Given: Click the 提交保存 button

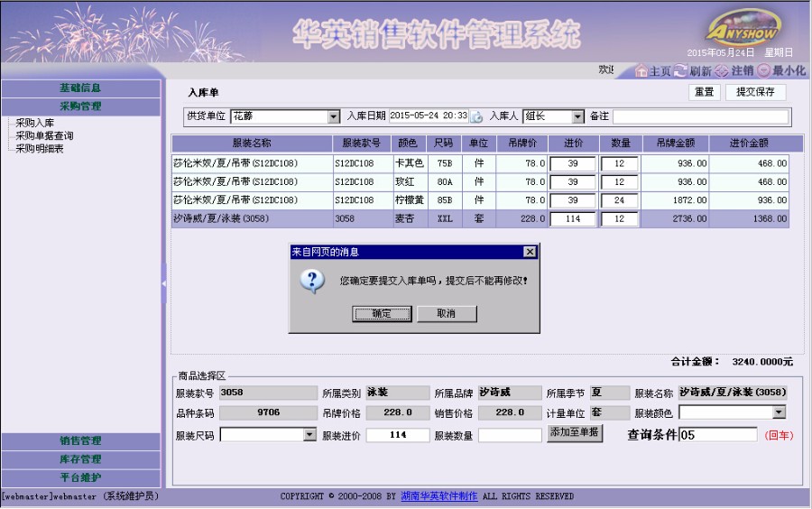Looking at the screenshot, I should click(755, 92).
